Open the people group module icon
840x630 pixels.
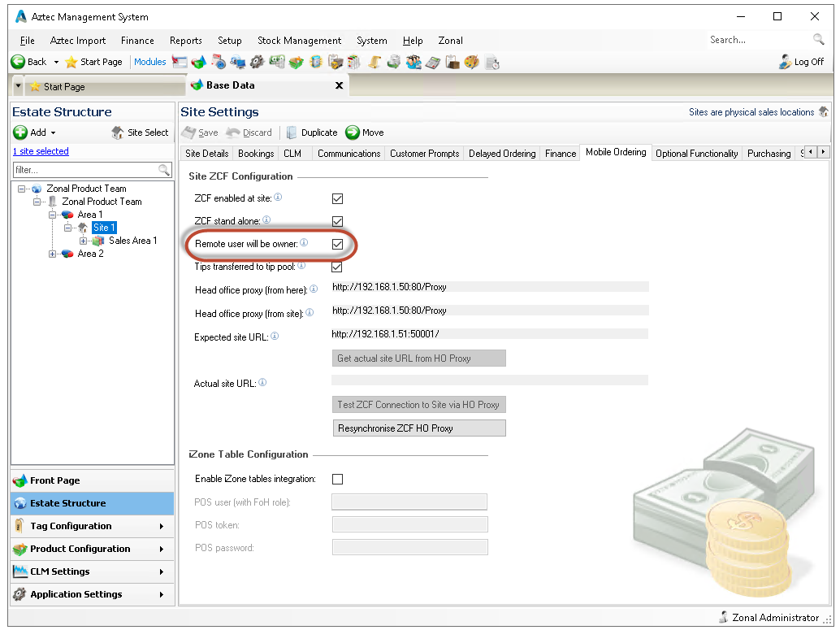[x=413, y=63]
